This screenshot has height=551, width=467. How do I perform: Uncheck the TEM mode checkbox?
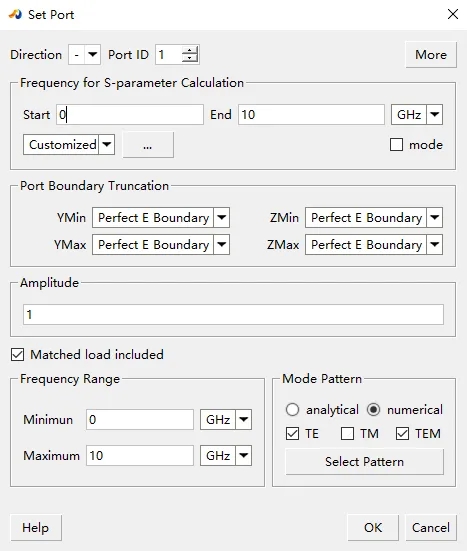[x=402, y=434]
